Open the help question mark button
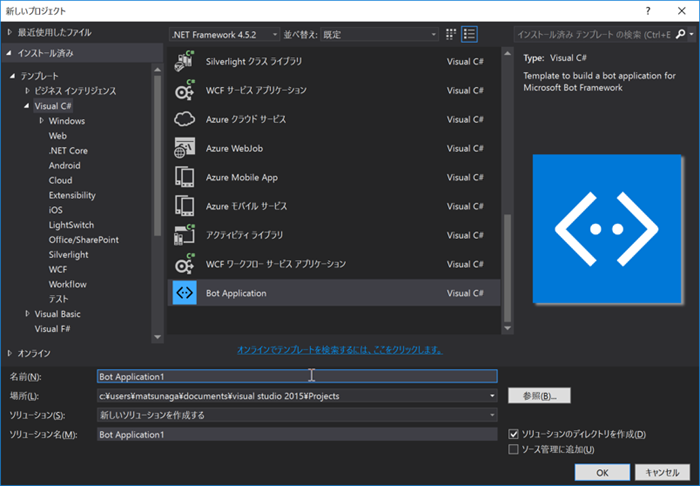The image size is (700, 486). point(648,11)
